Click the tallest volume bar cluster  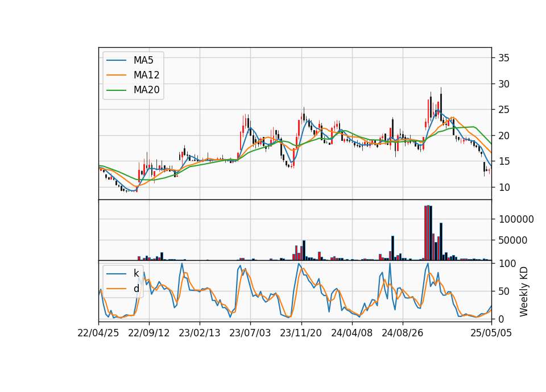(428, 233)
